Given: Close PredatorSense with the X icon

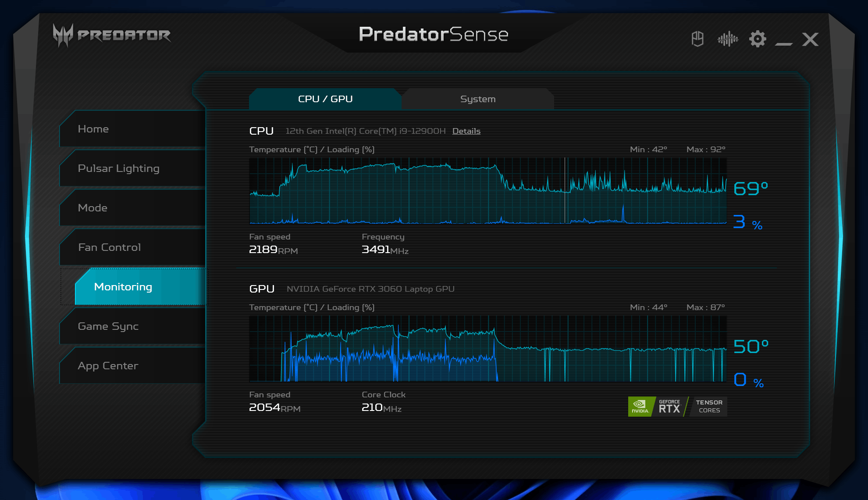Looking at the screenshot, I should pos(810,39).
